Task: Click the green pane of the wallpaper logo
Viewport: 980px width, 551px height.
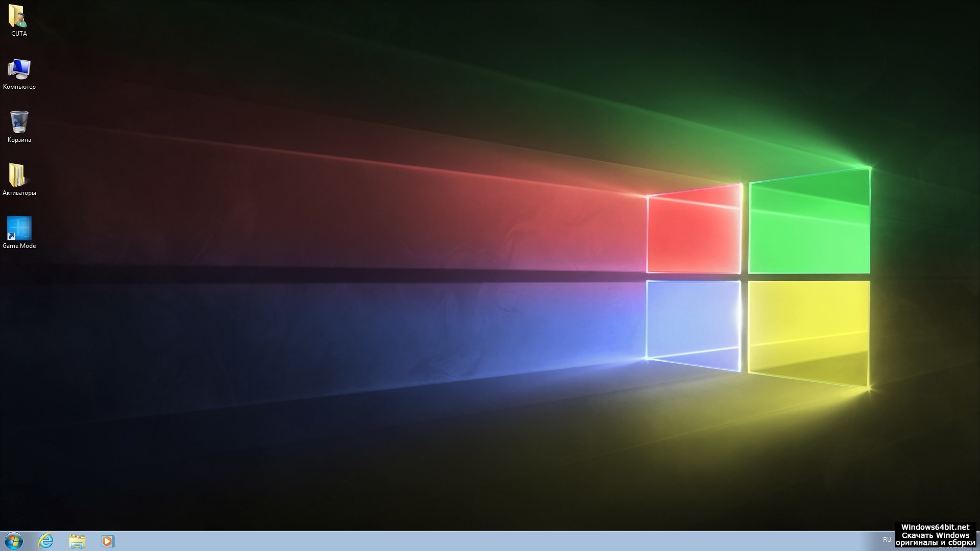Action: coord(809,224)
